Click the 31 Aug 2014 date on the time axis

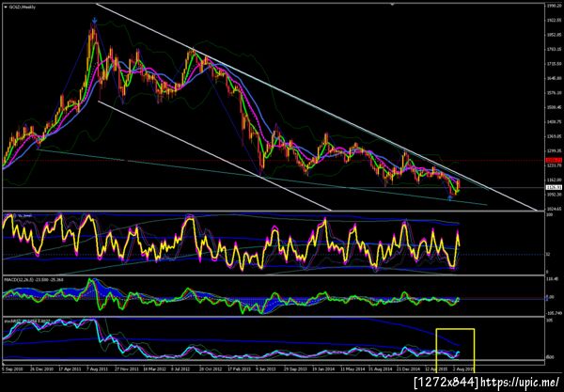point(380,368)
